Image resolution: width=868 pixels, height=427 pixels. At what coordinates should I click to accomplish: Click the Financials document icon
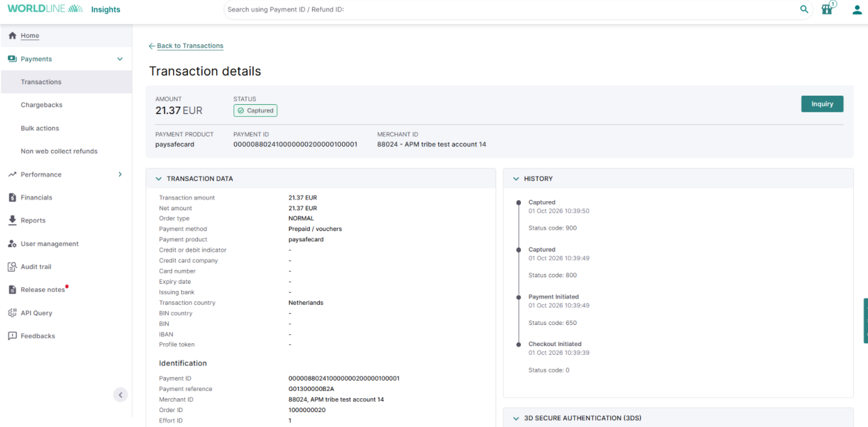point(13,197)
